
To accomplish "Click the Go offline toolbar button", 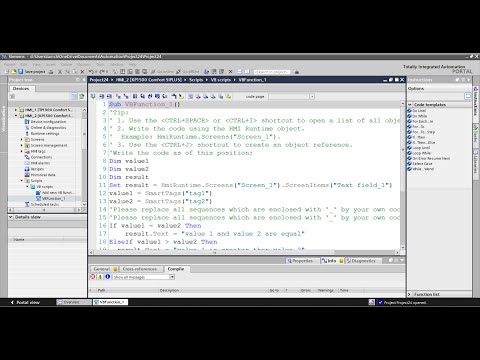I will (188, 72).
